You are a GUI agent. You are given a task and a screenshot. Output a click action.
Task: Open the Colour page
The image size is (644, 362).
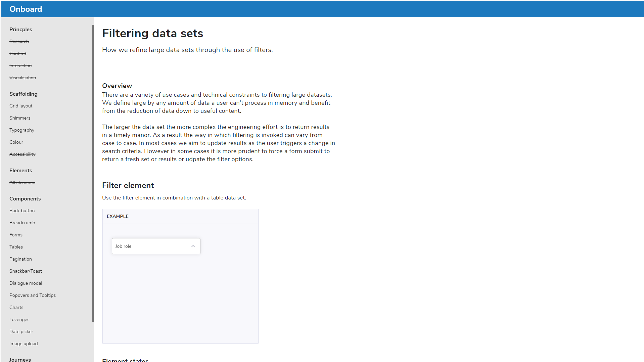click(x=16, y=142)
